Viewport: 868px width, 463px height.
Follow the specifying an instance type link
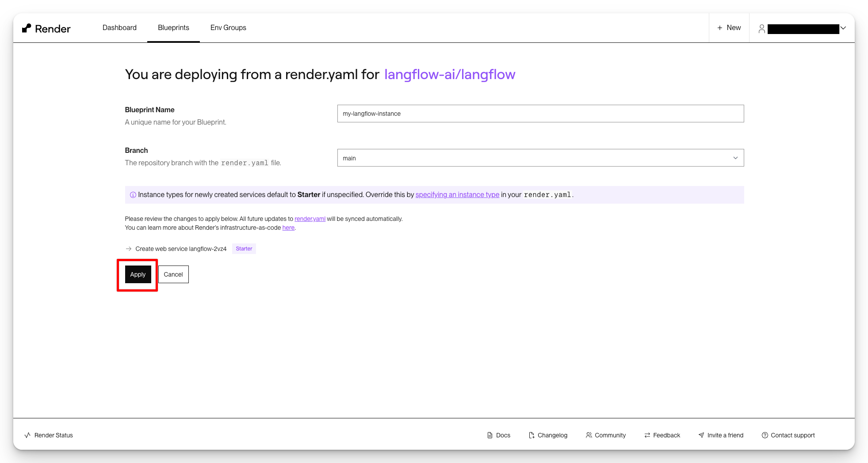(457, 195)
